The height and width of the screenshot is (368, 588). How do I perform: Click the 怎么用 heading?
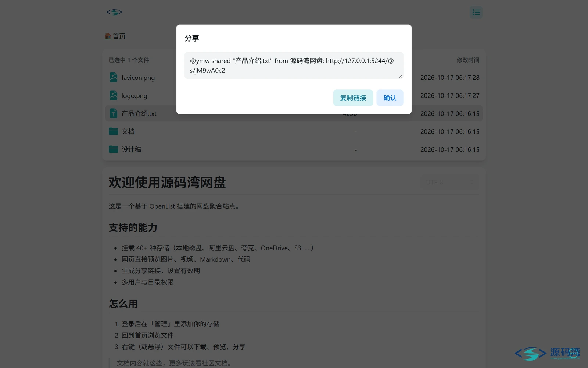pos(123,304)
